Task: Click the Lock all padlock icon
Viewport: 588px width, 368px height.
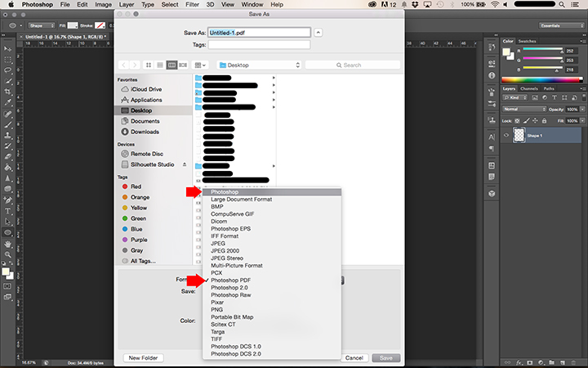Action: coord(544,121)
